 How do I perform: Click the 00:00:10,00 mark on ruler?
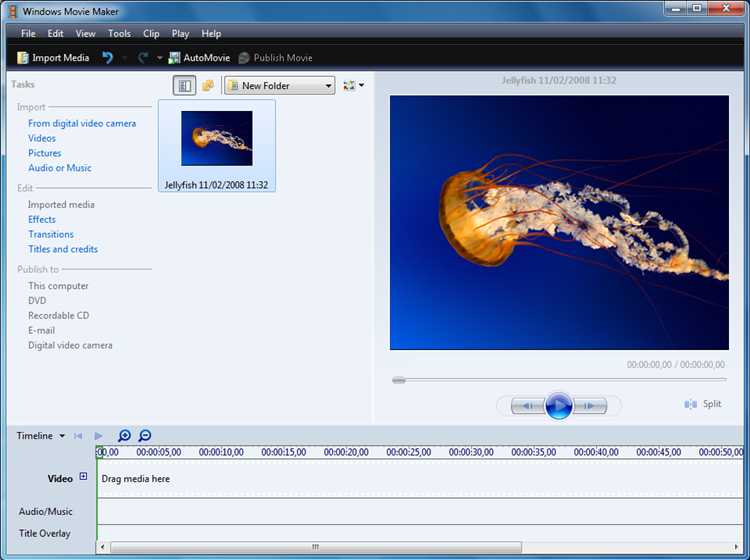click(x=221, y=452)
